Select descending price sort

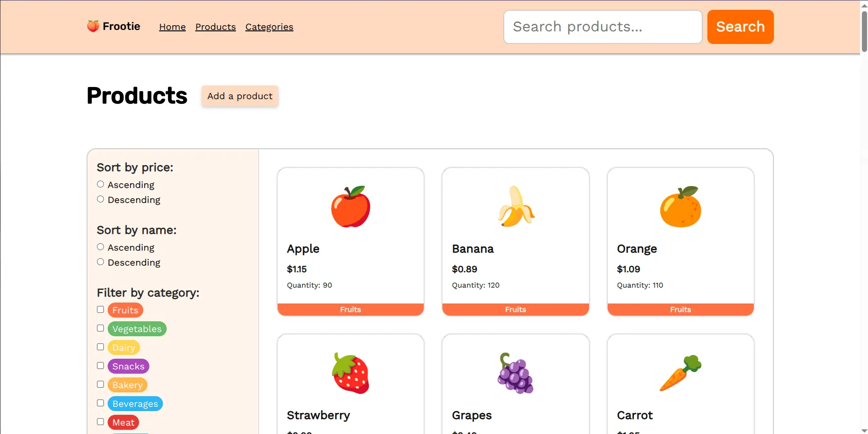[100, 199]
